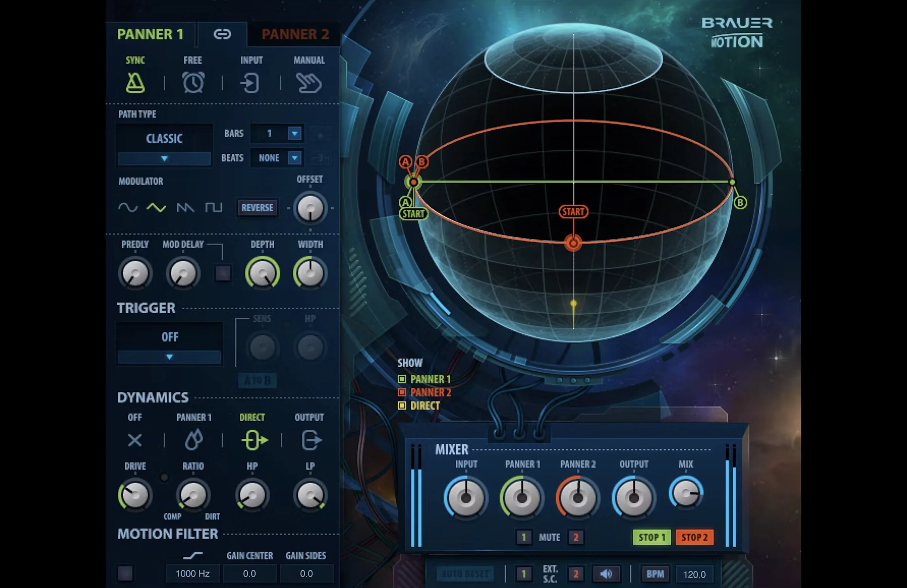This screenshot has height=588, width=907.
Task: Adjust the Dynamics HP knob
Action: 252,495
